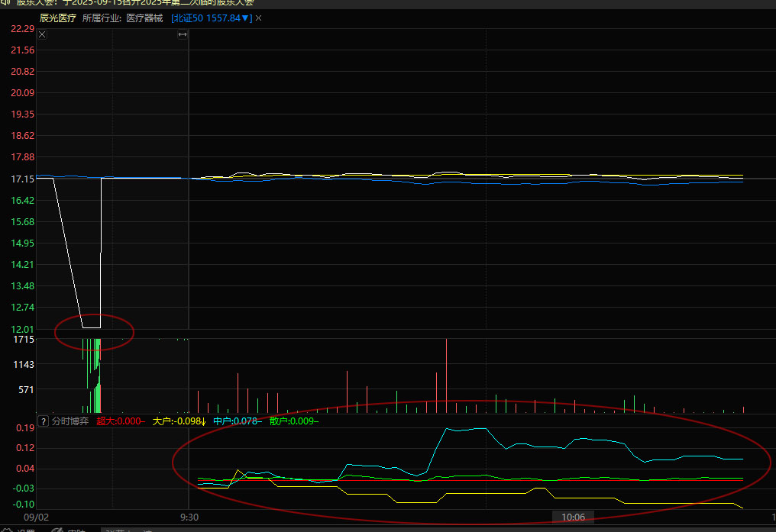
Task: Click the 12.01 bottom price label
Action: coord(23,329)
